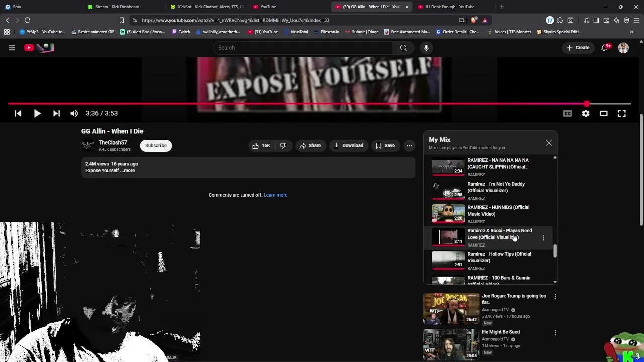Save the video to a playlist

(385, 146)
